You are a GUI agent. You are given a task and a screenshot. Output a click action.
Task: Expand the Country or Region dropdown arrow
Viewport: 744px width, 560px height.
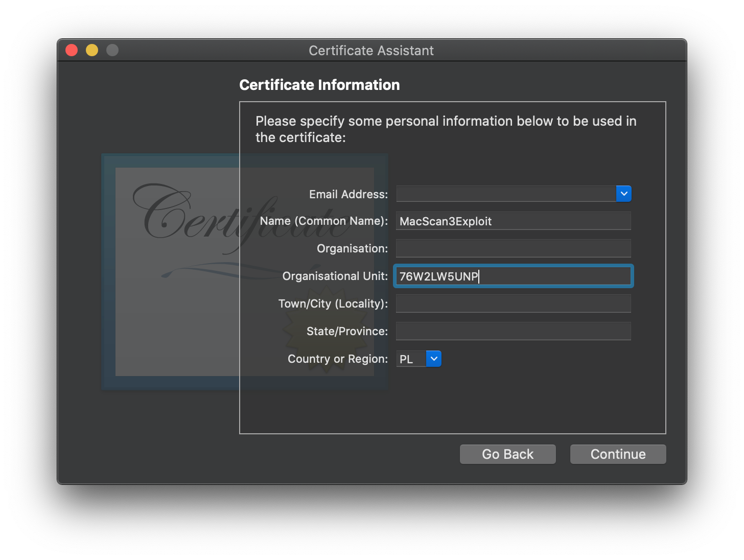[434, 359]
